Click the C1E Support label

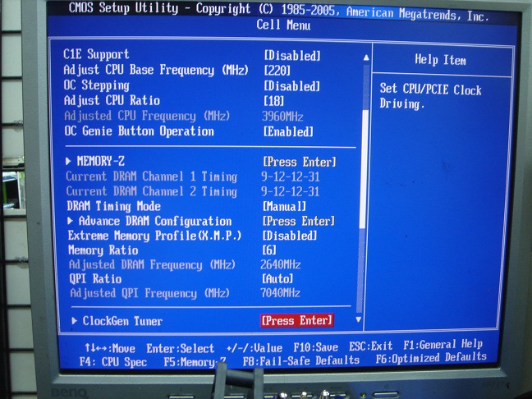click(96, 54)
